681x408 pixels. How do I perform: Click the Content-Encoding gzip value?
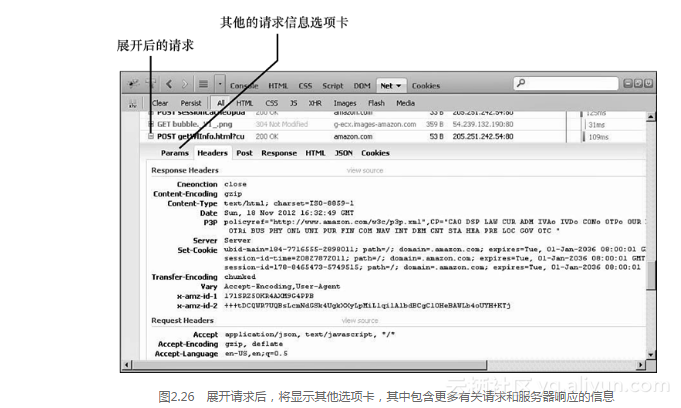tap(233, 194)
